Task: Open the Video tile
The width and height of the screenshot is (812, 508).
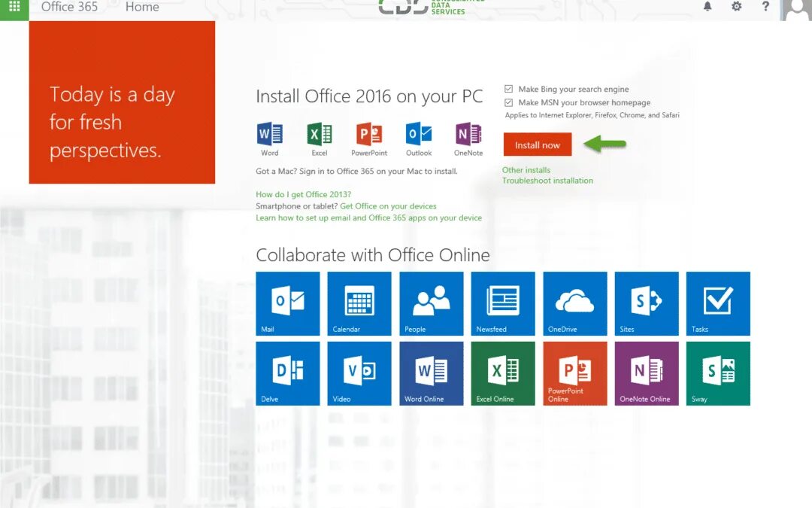Action: click(359, 373)
